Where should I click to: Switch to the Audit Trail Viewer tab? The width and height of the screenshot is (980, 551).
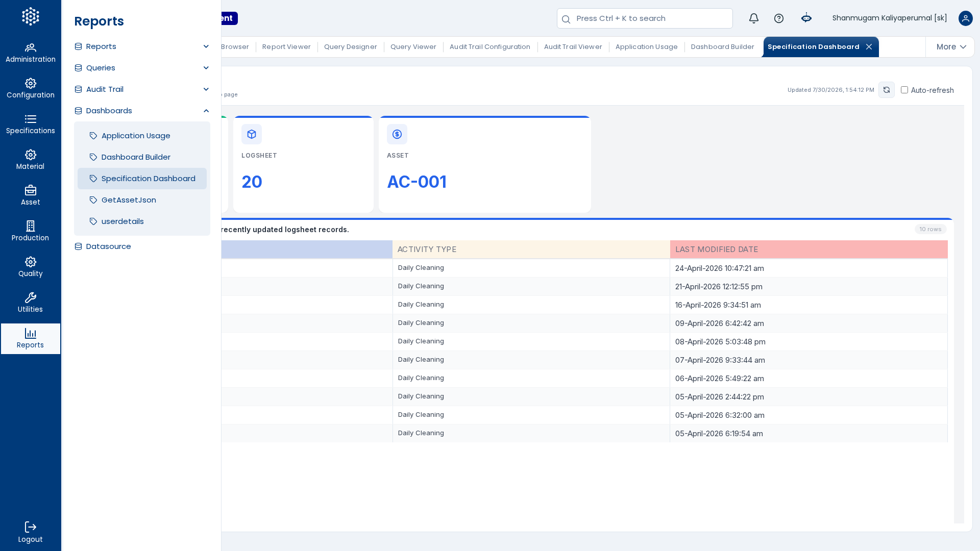click(573, 47)
